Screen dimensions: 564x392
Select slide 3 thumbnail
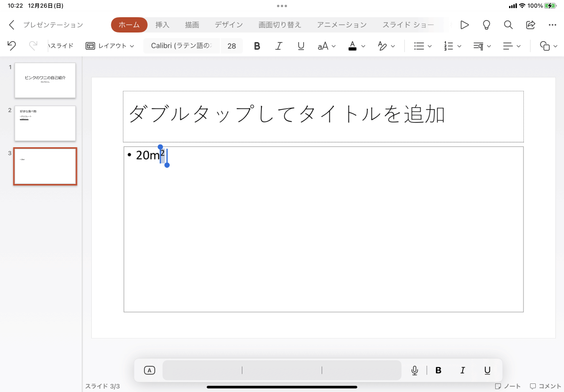click(x=45, y=166)
